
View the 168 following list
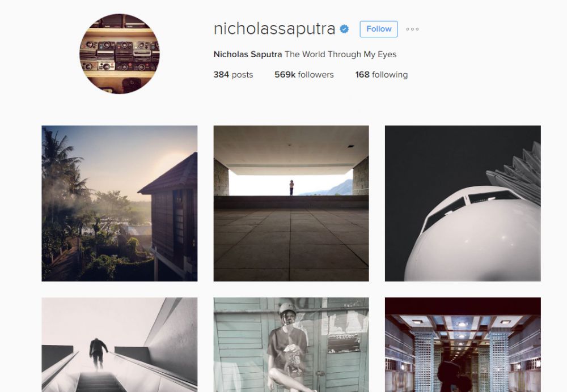382,74
